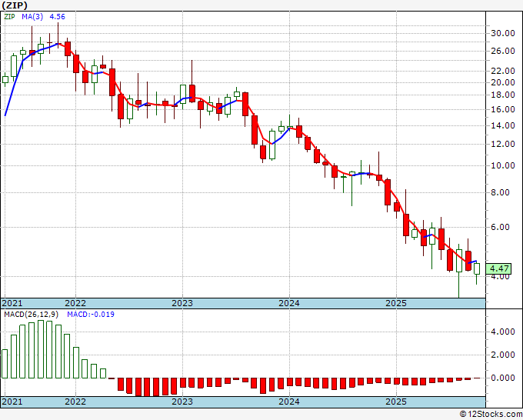Click the MA(3) indicator legend label
Viewport: 523px width, 420px height.
[32, 16]
